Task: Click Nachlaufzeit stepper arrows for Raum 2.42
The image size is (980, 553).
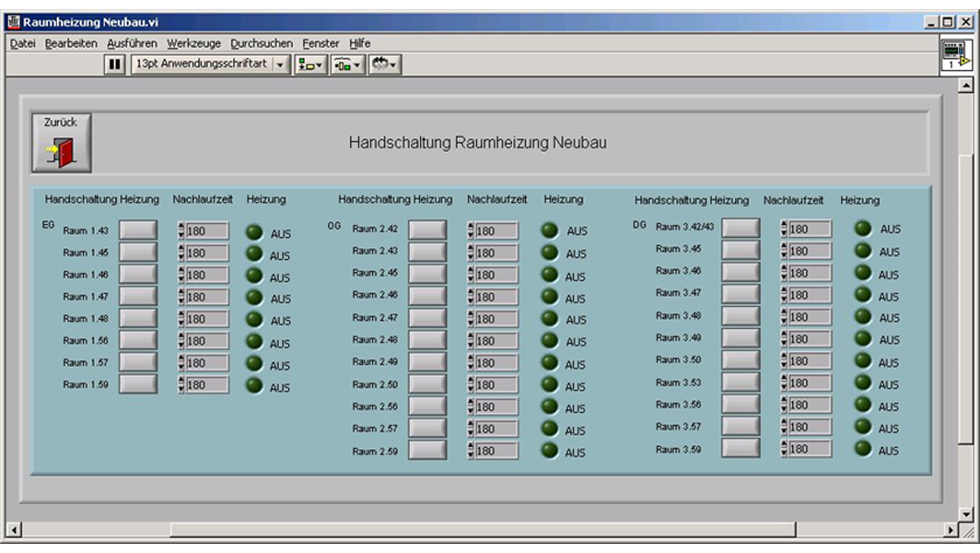Action: [472, 230]
